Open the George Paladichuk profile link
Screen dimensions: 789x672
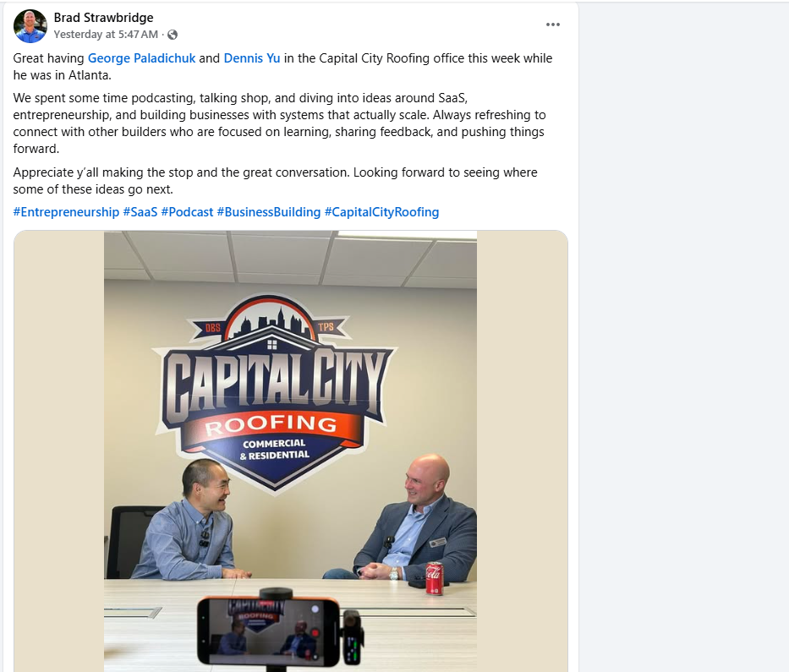click(x=141, y=58)
